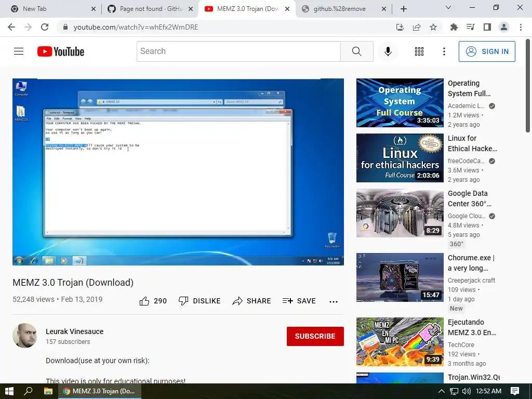The width and height of the screenshot is (532, 399).
Task: Subscribe to Leurak Vinesauce channel
Action: (x=315, y=336)
